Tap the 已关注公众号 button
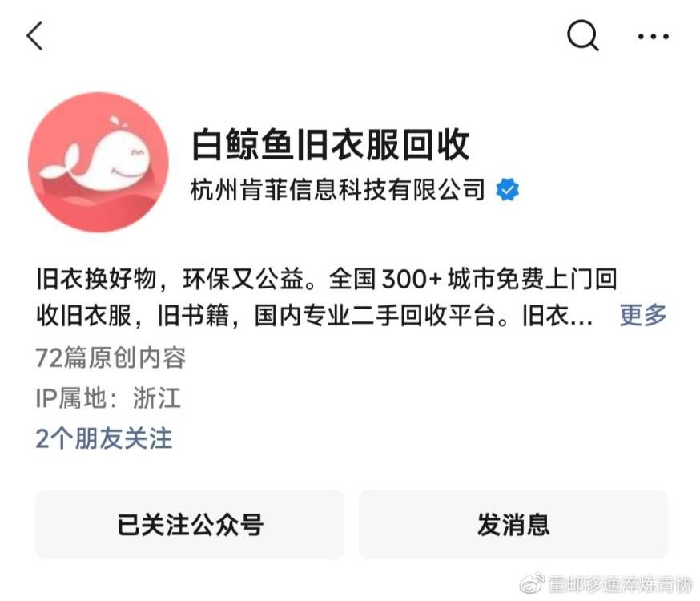Viewport: 700px width, 601px height. pos(190,524)
